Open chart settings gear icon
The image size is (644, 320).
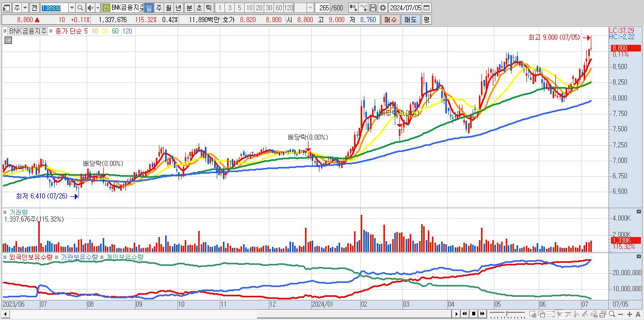click(x=383, y=8)
